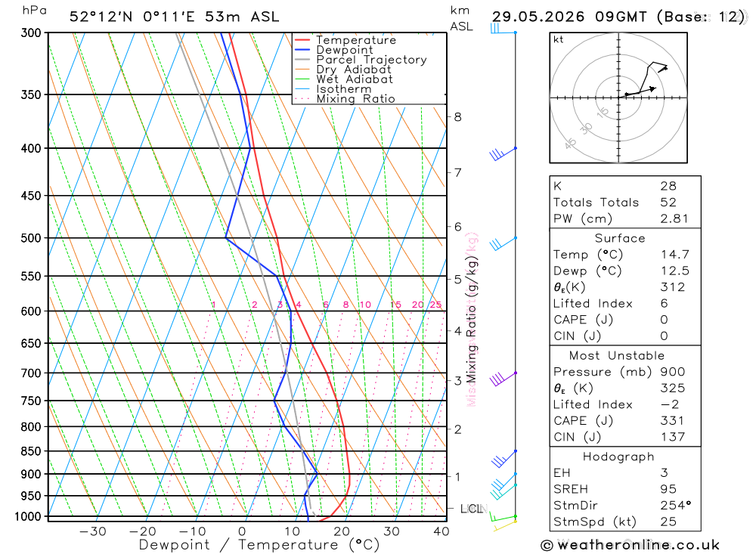The image size is (756, 554).
Task: Click the Pressure (mb) value 900
Action: [673, 372]
